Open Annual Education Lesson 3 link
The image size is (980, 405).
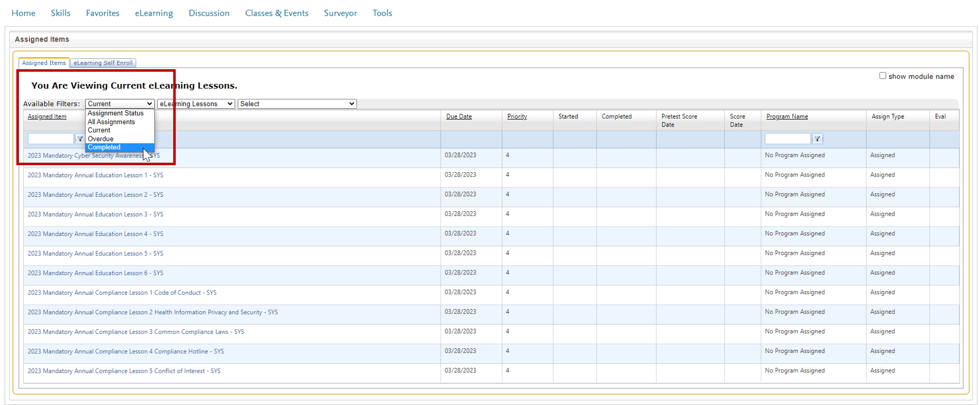tap(96, 214)
